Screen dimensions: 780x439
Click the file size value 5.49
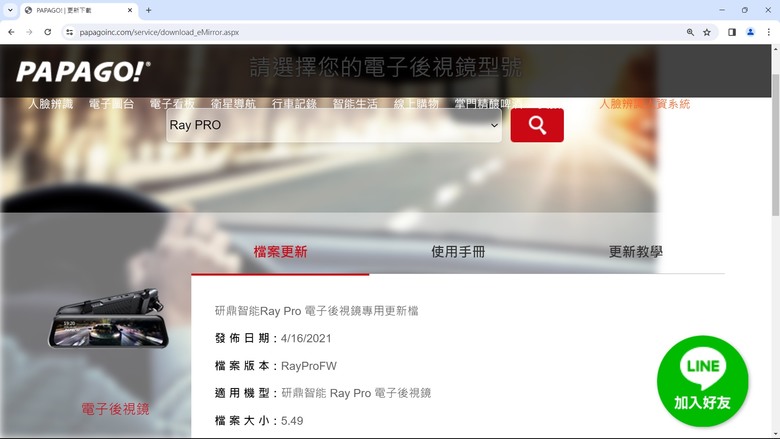tap(292, 421)
